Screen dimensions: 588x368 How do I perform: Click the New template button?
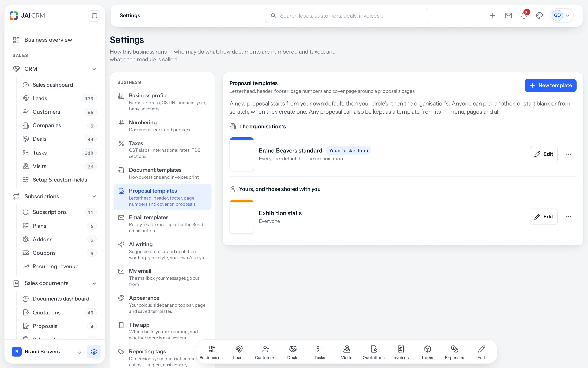[x=550, y=85]
